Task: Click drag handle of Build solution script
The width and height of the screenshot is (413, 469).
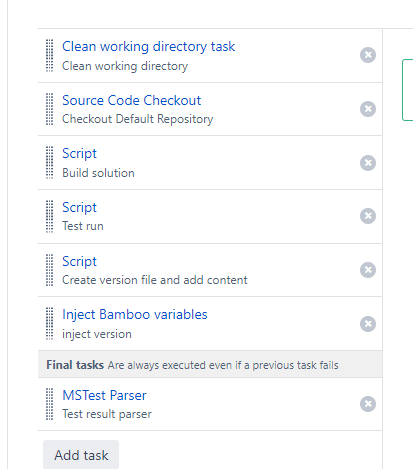Action: coord(49,163)
